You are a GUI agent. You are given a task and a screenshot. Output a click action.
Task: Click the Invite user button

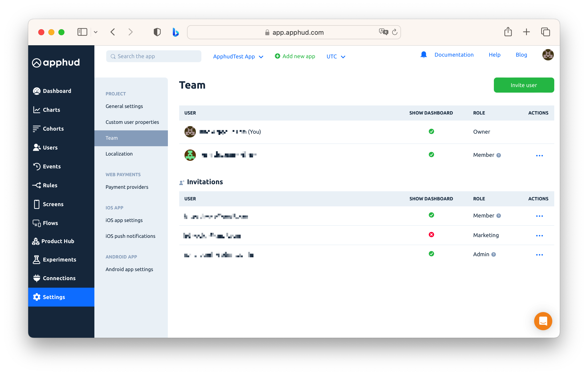pos(524,85)
